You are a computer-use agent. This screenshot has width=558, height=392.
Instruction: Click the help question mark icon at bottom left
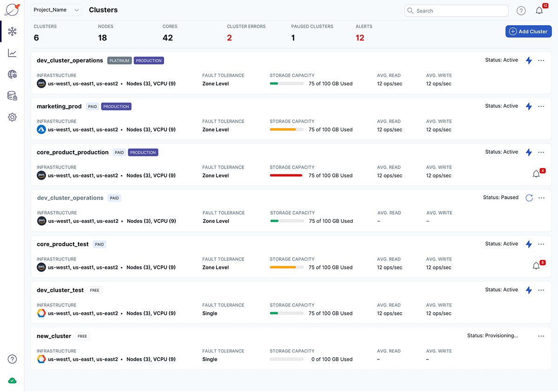12,359
